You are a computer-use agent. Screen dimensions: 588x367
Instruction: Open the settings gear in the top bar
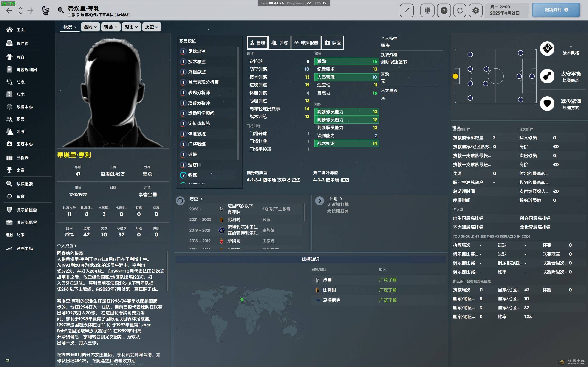pyautogui.click(x=475, y=10)
